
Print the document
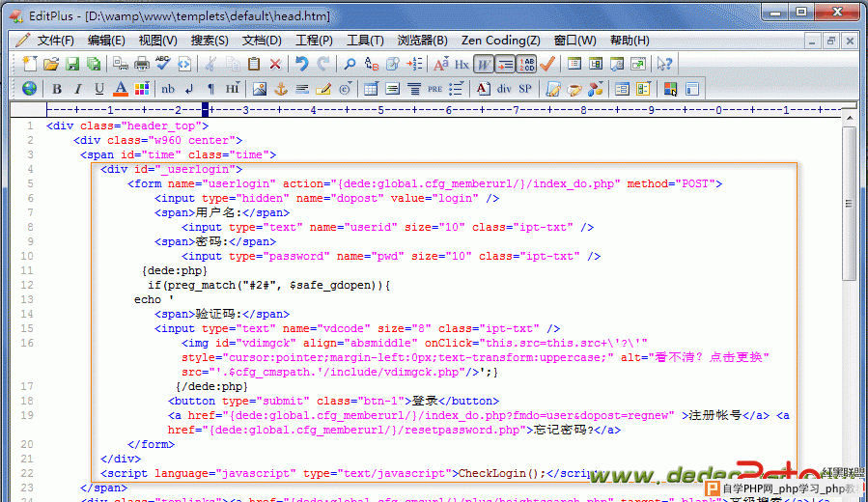(142, 65)
